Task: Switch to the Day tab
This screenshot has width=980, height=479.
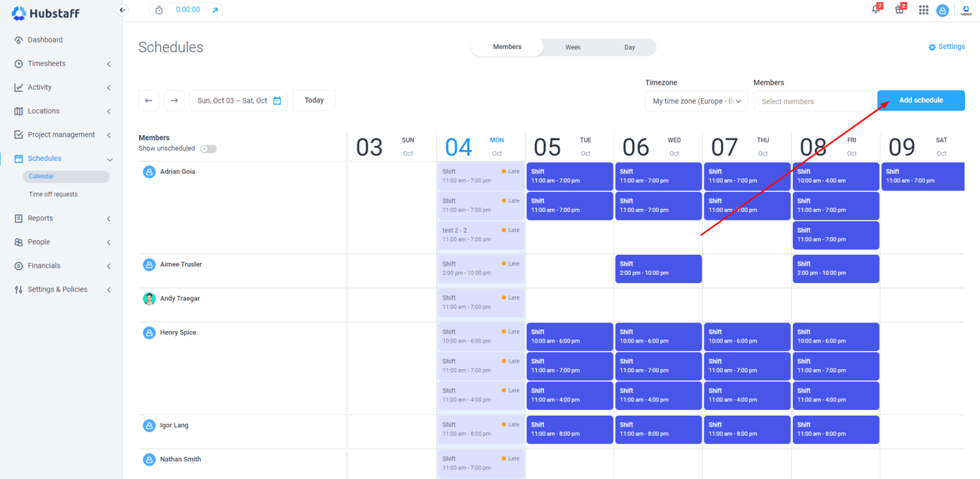Action: pyautogui.click(x=629, y=47)
